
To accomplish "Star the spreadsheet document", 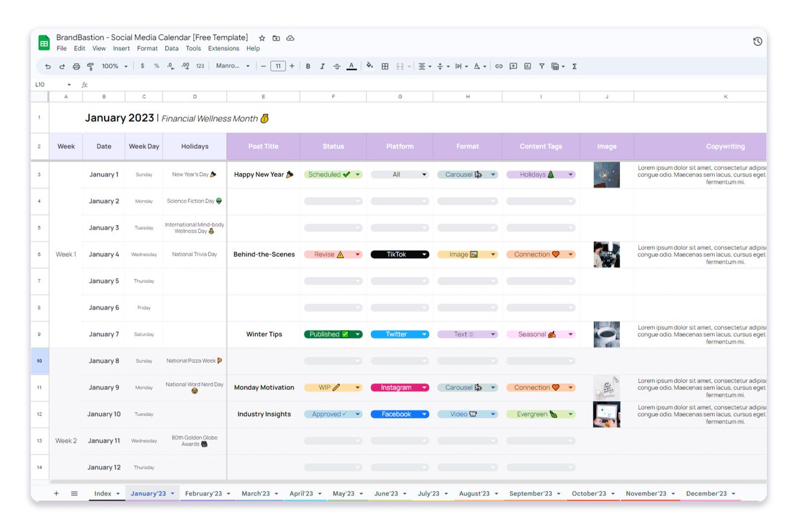I will [262, 38].
